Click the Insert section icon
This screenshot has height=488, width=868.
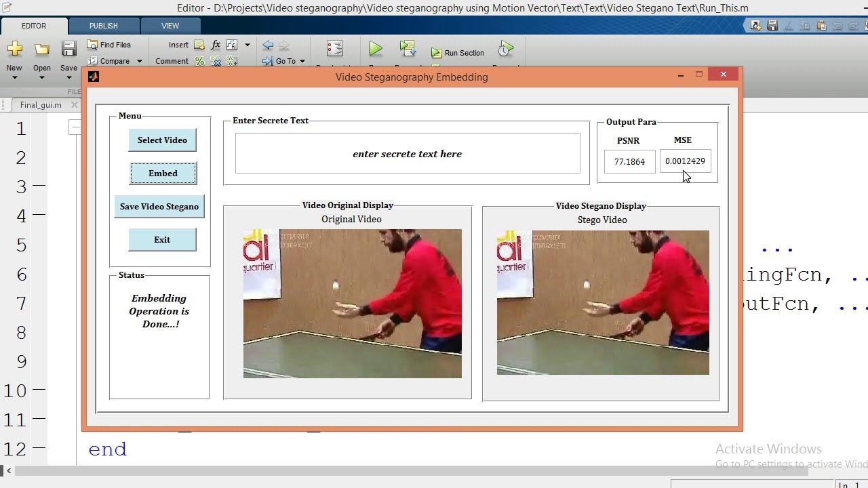point(199,45)
